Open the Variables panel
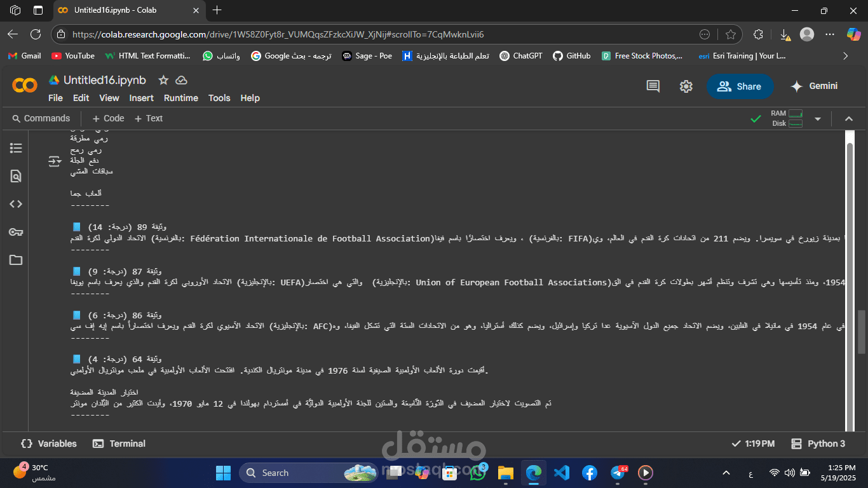 pos(49,444)
